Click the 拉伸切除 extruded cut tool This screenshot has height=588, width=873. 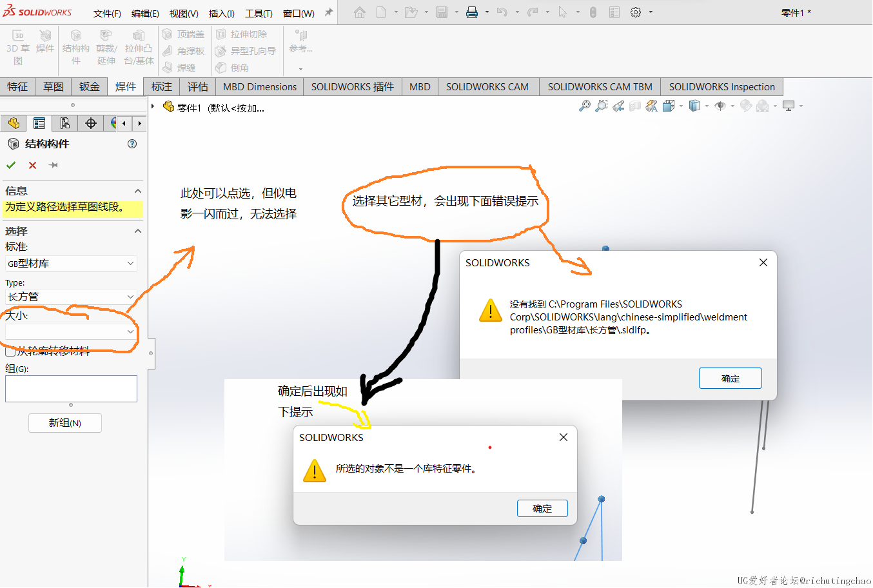[x=242, y=34]
